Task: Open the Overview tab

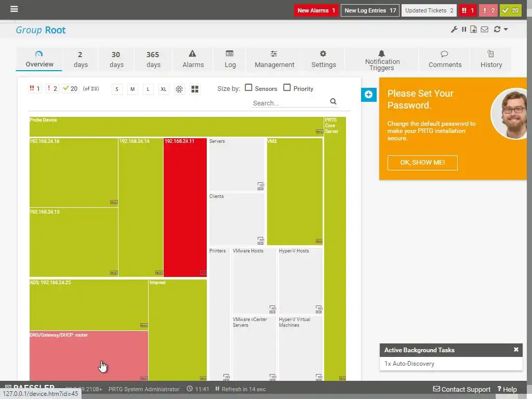Action: click(39, 59)
